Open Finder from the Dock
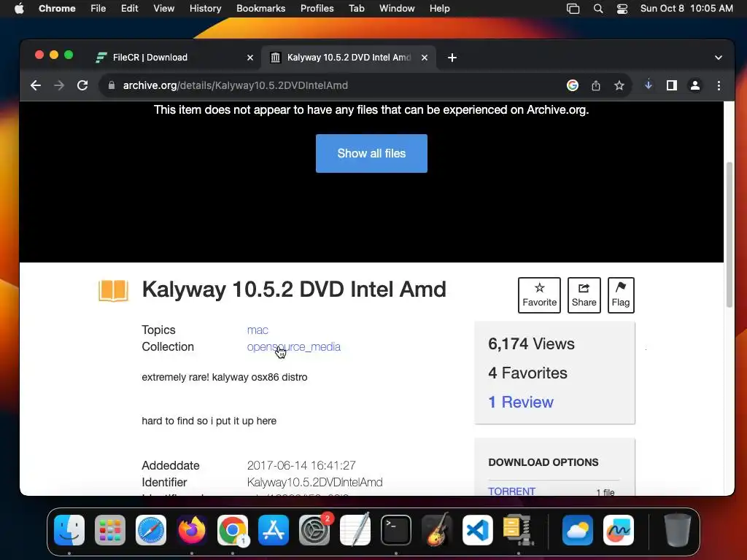This screenshot has width=747, height=560. [x=69, y=530]
